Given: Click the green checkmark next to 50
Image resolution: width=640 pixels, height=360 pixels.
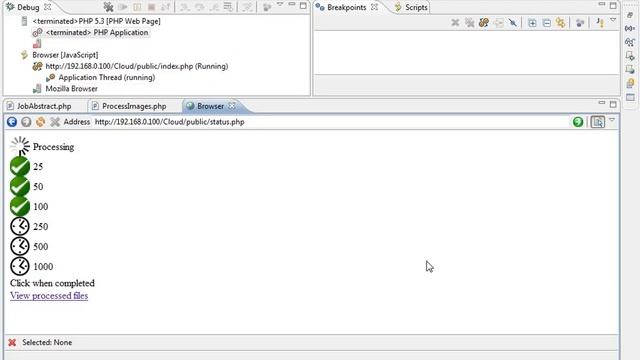Looking at the screenshot, I should coord(20,186).
